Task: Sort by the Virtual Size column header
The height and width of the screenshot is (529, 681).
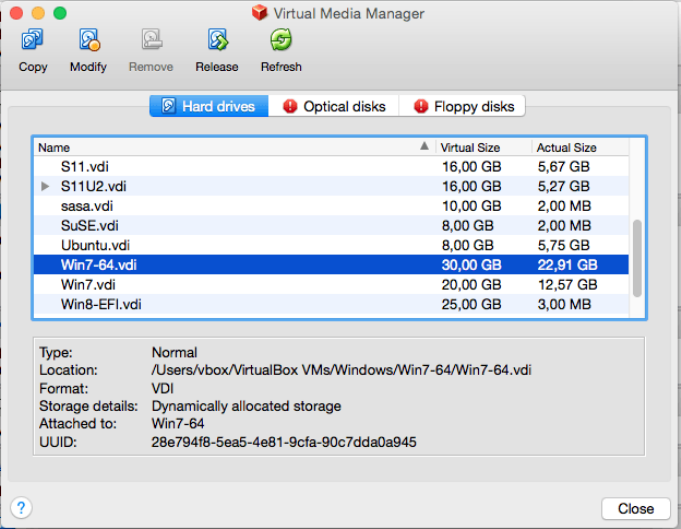Action: pyautogui.click(x=470, y=147)
